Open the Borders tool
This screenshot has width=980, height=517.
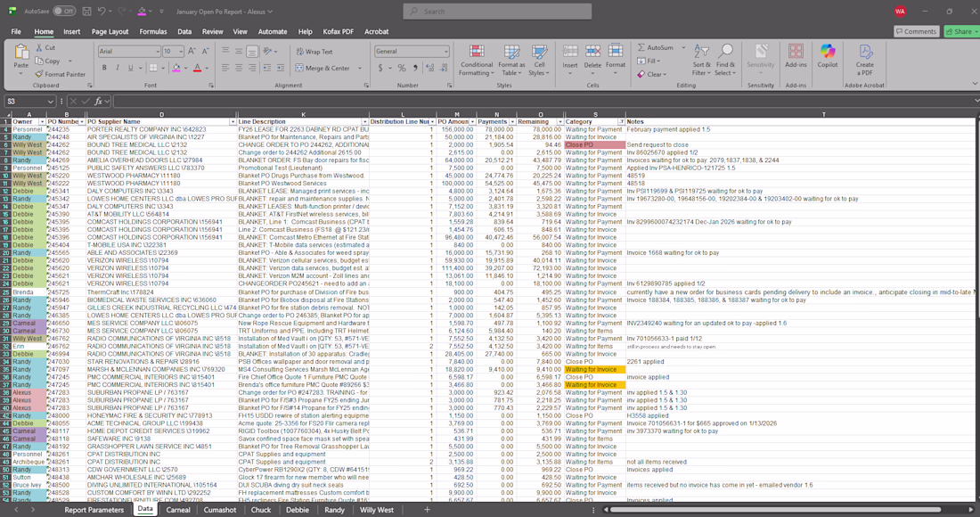click(153, 68)
